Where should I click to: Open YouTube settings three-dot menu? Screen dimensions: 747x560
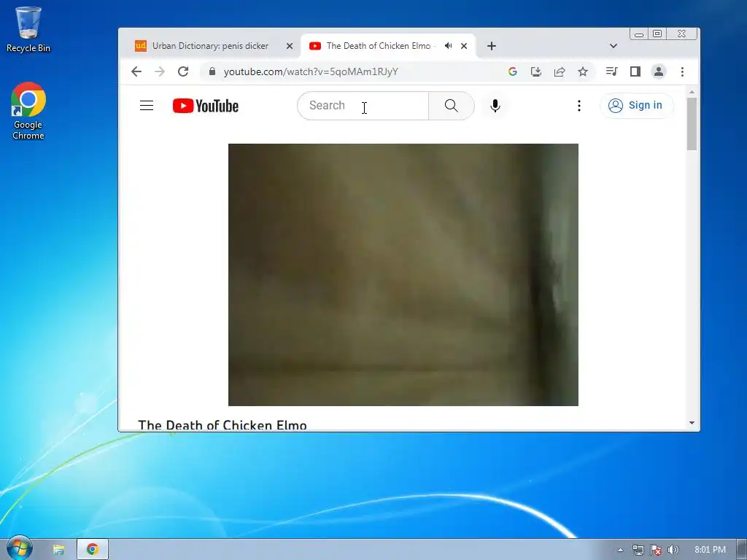point(578,106)
